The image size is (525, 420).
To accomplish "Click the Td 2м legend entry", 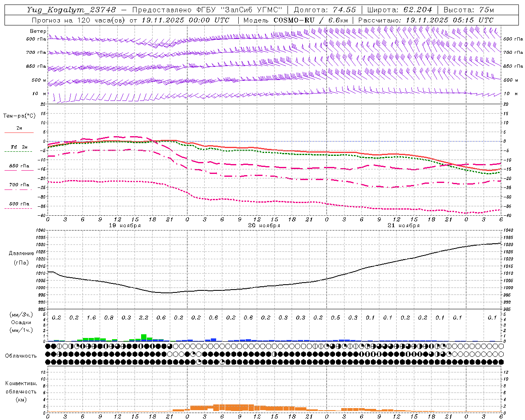I will [x=19, y=147].
